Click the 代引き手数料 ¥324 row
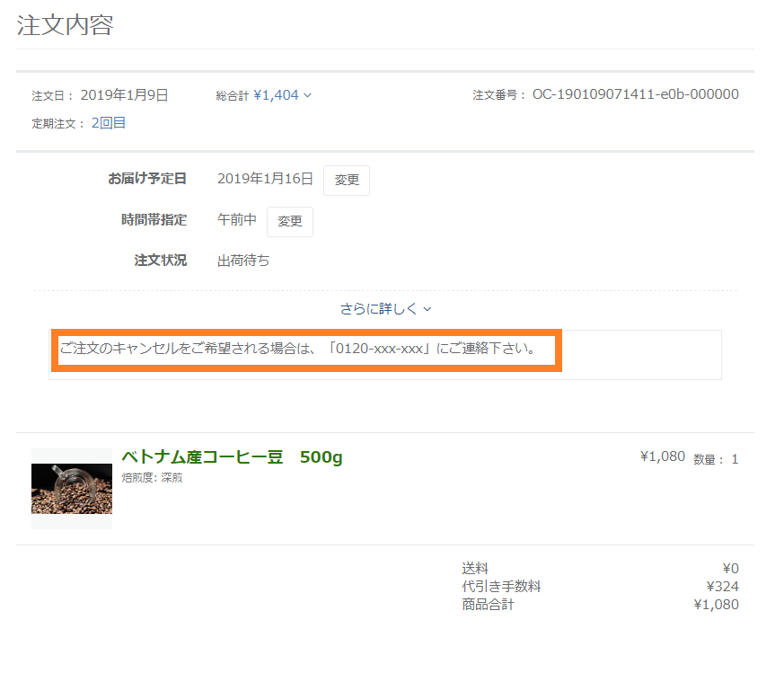The image size is (784, 673). click(600, 587)
